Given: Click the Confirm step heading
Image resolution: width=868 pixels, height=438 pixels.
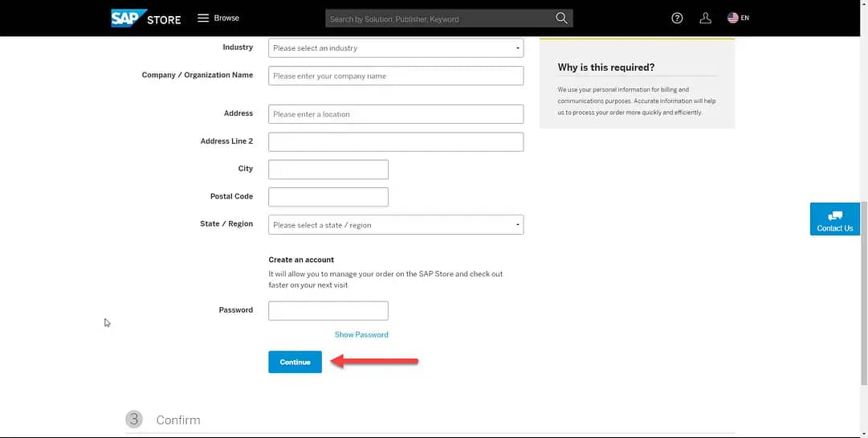Looking at the screenshot, I should coord(178,420).
